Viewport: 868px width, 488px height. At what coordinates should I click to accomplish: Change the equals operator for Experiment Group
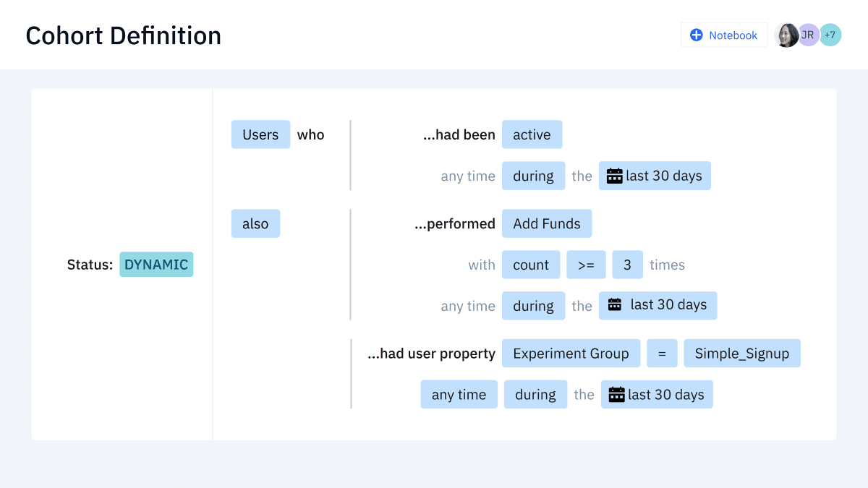pos(662,354)
